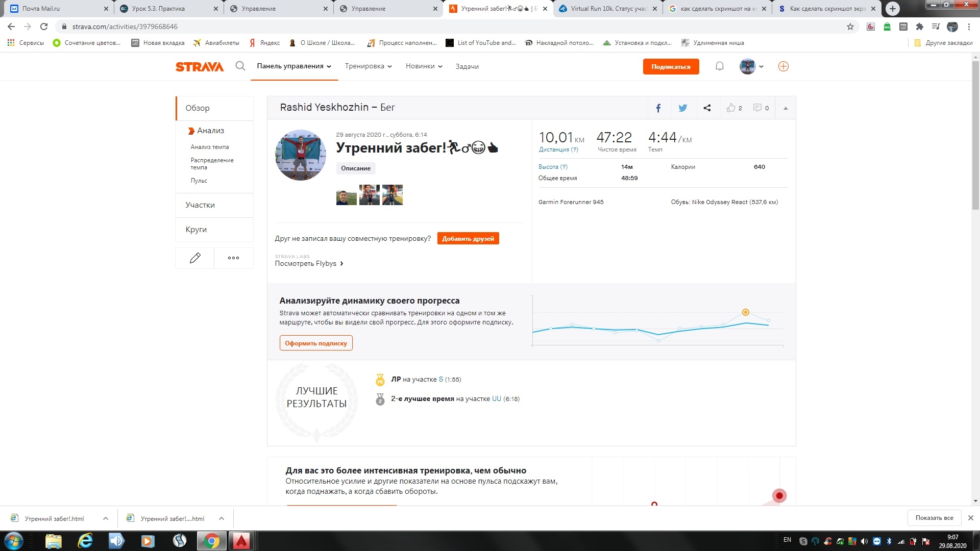
Task: Expand the Новинки dropdown menu
Action: (424, 66)
